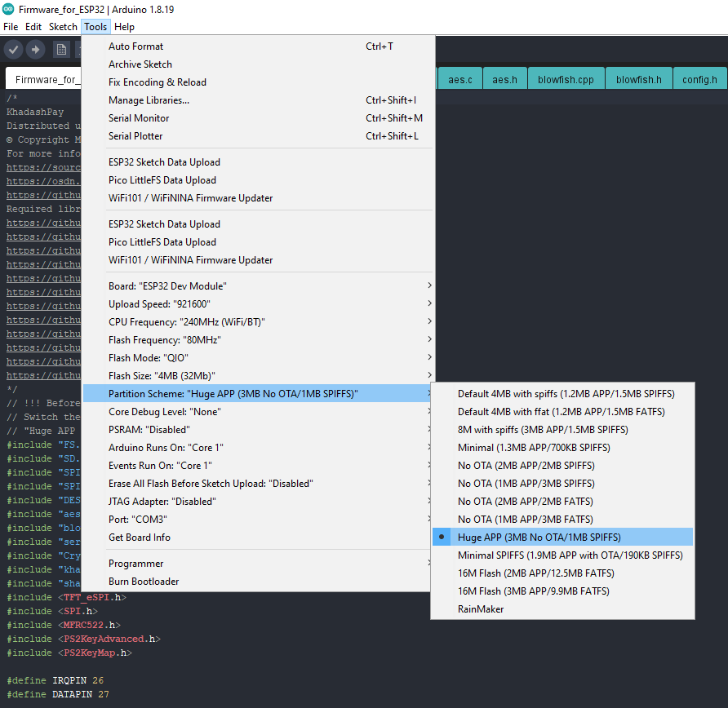Click the #include <MFRC522.h> code line

click(64, 625)
